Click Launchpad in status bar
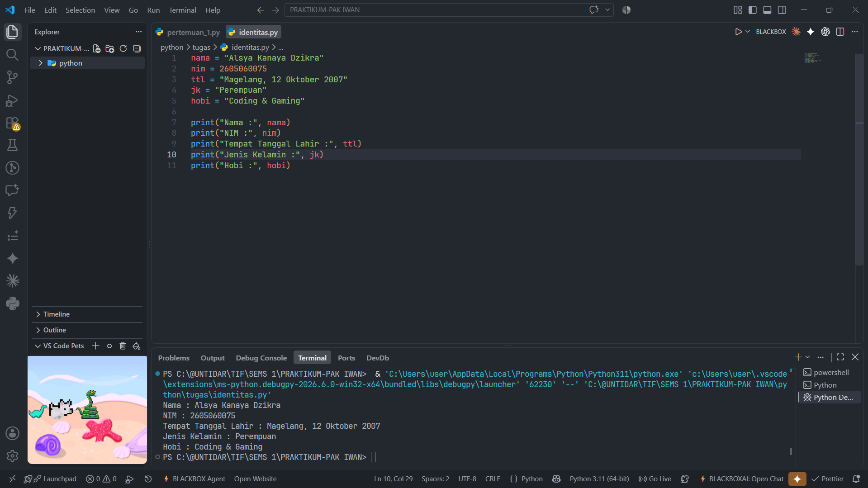868x488 pixels. 50,479
